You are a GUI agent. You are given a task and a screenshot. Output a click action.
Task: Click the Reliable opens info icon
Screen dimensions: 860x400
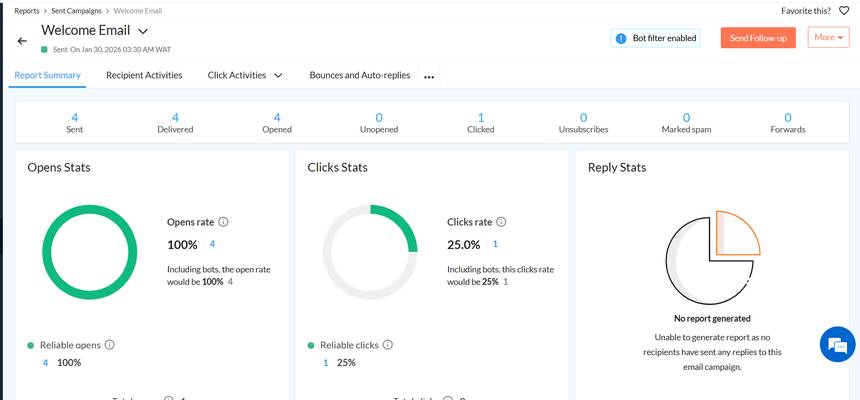point(110,345)
